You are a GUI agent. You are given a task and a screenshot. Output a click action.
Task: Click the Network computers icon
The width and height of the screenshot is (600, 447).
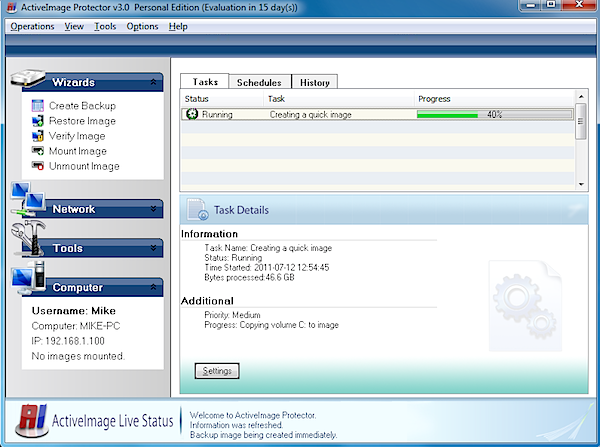pyautogui.click(x=28, y=199)
